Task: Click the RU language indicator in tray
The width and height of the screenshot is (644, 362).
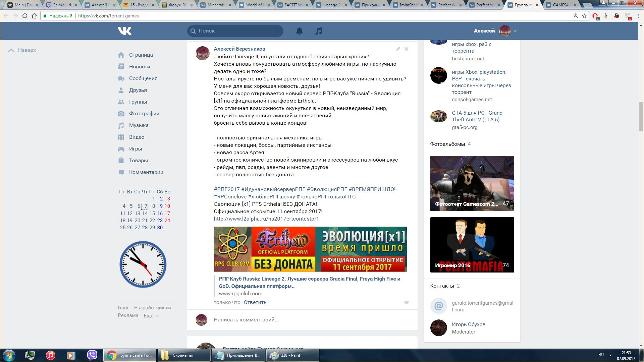Action: click(x=601, y=355)
